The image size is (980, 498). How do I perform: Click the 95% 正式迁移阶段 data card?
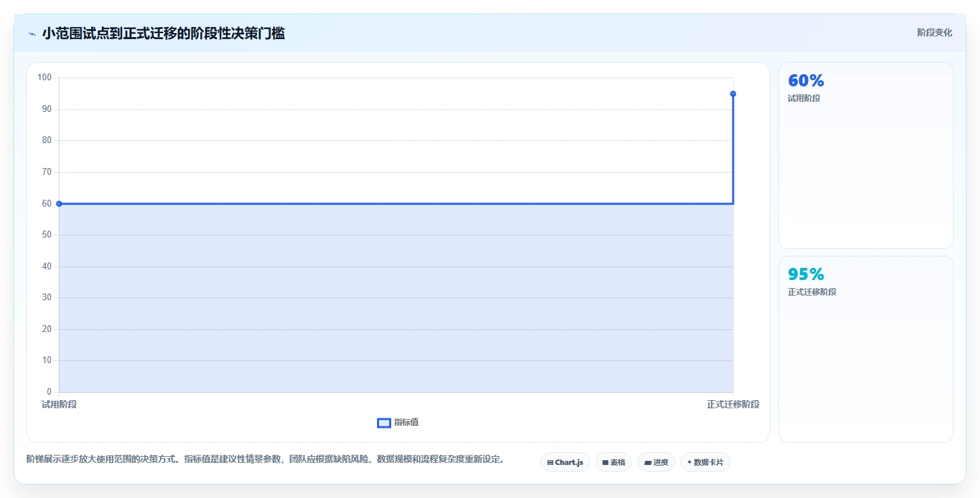click(866, 349)
